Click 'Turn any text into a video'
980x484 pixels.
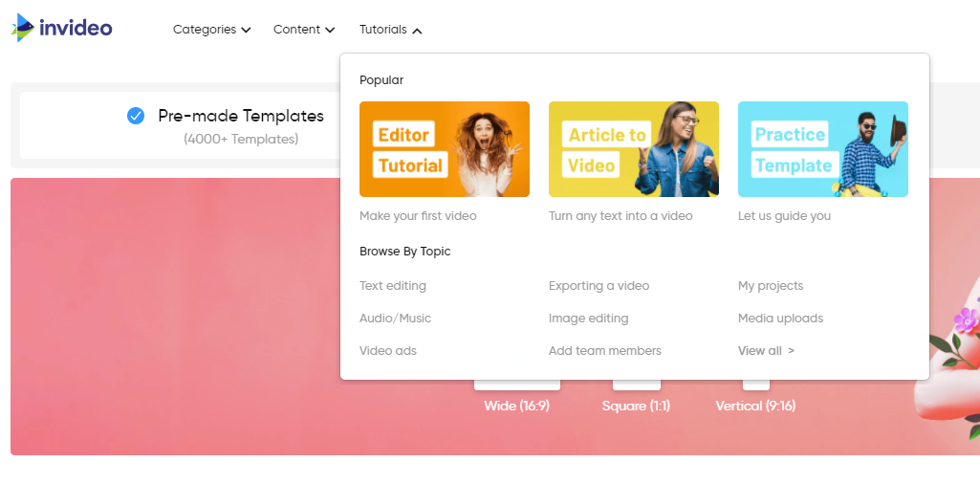coord(621,216)
